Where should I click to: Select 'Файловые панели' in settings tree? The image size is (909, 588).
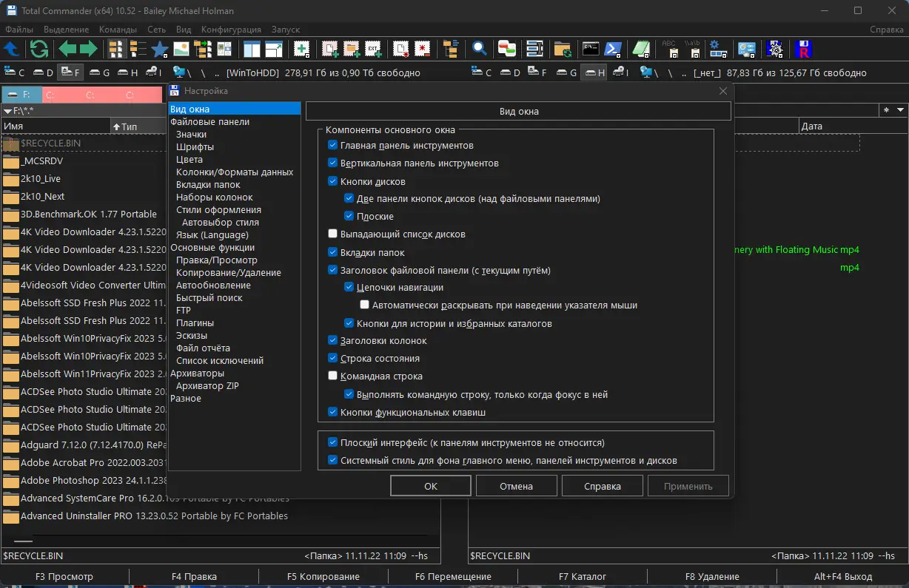209,122
